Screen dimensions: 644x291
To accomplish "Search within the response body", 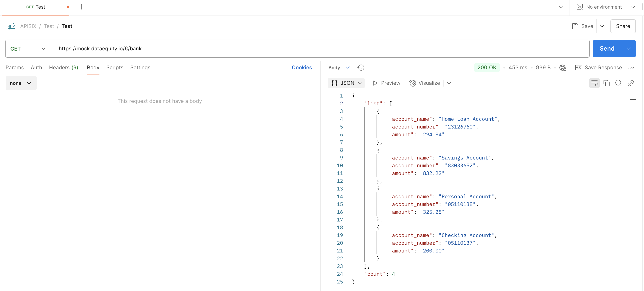I will click(x=618, y=83).
